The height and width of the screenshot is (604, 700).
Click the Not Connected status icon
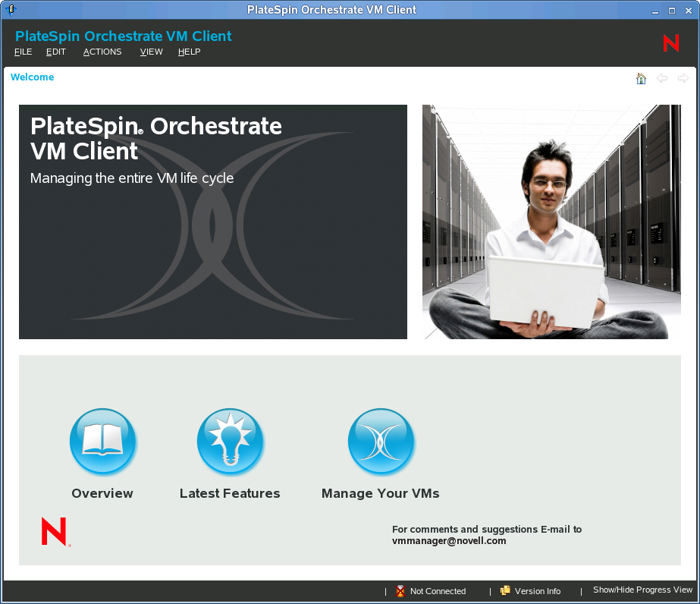(400, 591)
